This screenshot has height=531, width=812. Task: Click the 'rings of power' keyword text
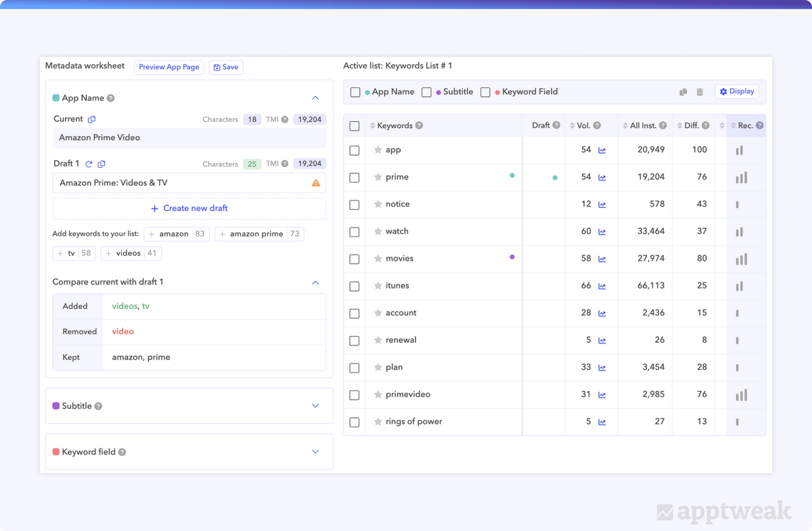413,421
